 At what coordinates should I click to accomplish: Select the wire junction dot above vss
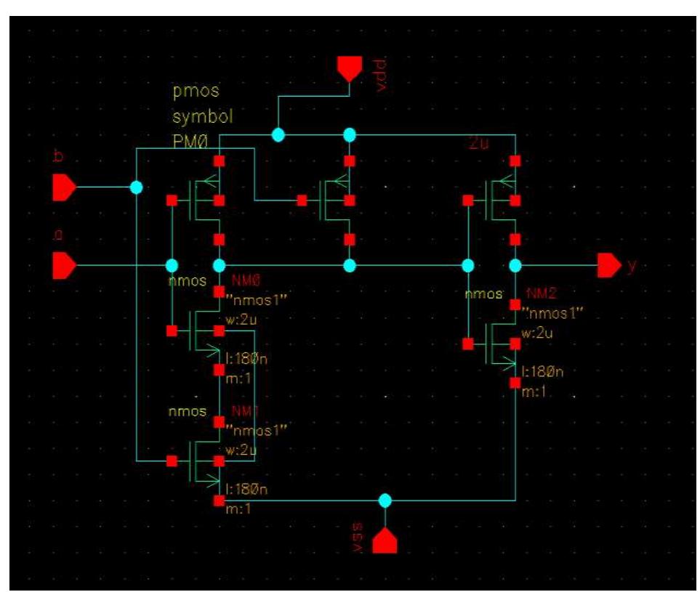pyautogui.click(x=385, y=501)
